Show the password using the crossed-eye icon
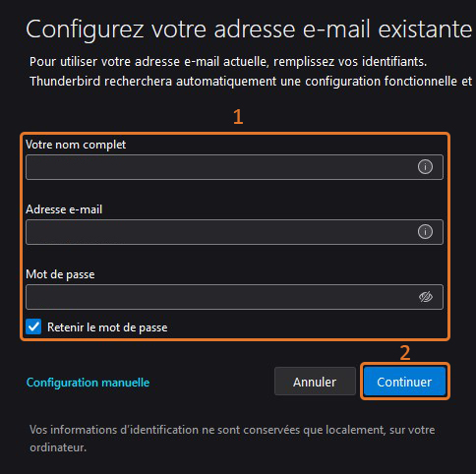This screenshot has height=474, width=476. pyautogui.click(x=426, y=297)
